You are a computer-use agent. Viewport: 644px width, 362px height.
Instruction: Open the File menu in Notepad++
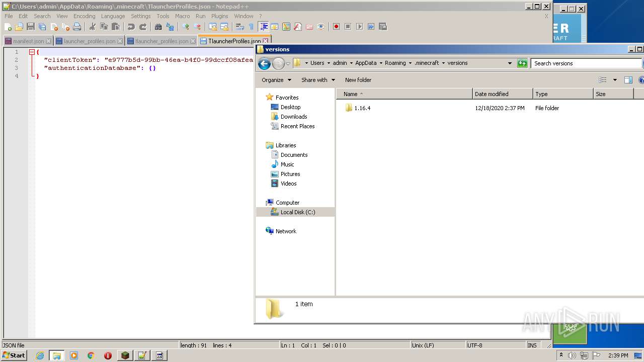pyautogui.click(x=9, y=16)
